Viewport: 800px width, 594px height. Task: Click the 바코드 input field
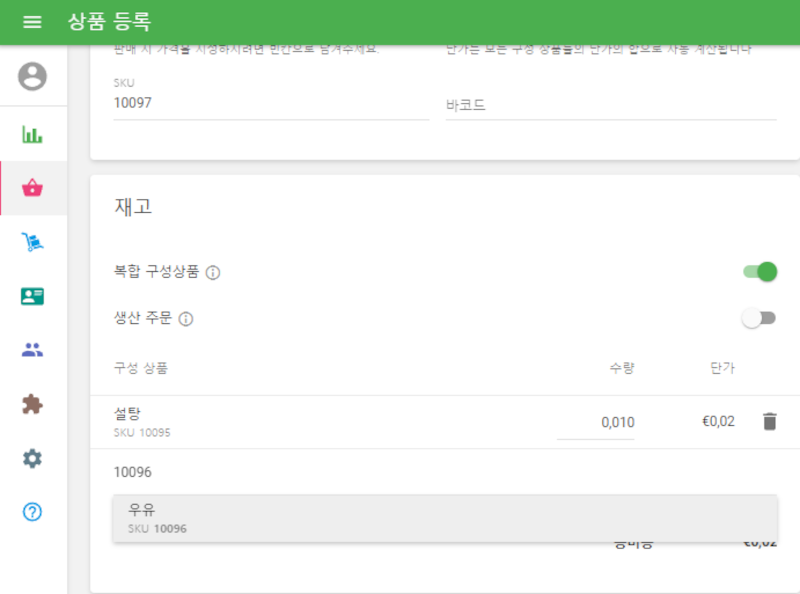coord(600,102)
